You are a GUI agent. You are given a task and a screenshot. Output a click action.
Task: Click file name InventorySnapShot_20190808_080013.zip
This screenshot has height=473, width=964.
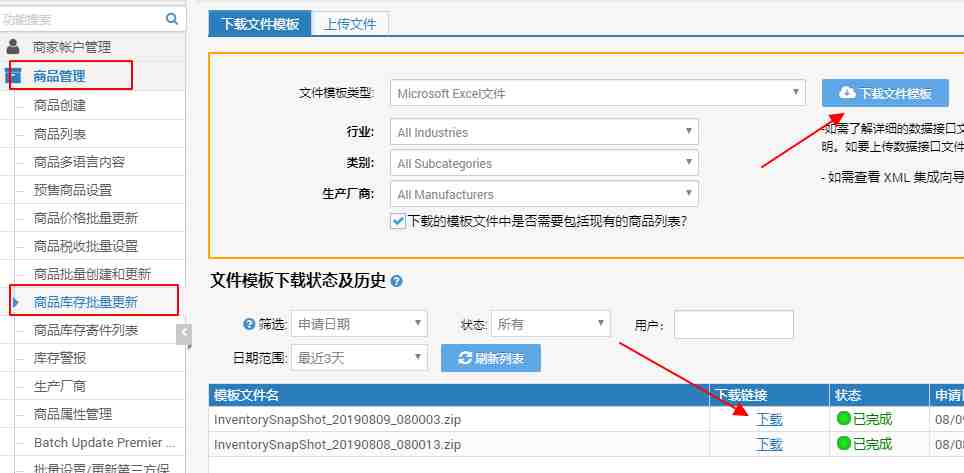coord(337,444)
